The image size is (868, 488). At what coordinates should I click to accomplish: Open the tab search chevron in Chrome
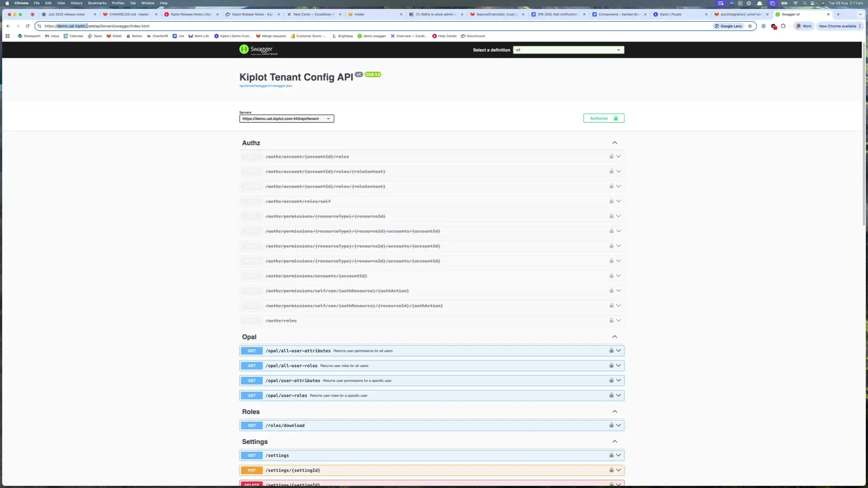click(860, 14)
